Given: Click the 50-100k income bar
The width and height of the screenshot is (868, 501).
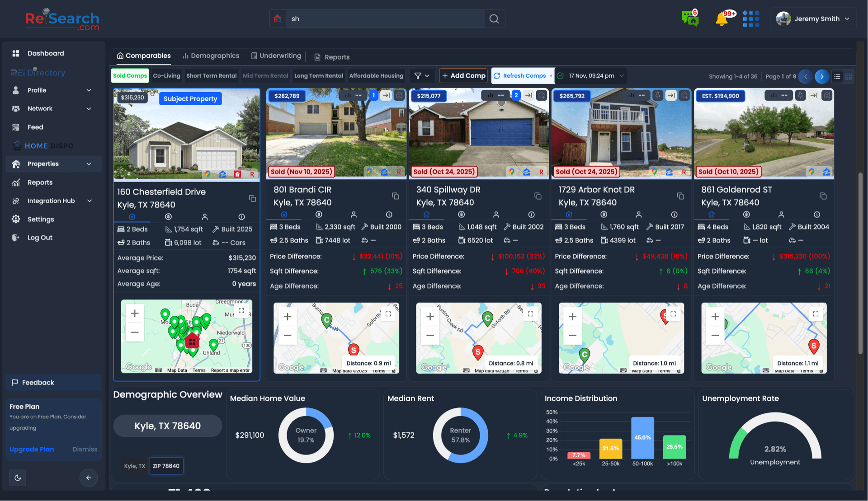Looking at the screenshot, I should click(642, 438).
